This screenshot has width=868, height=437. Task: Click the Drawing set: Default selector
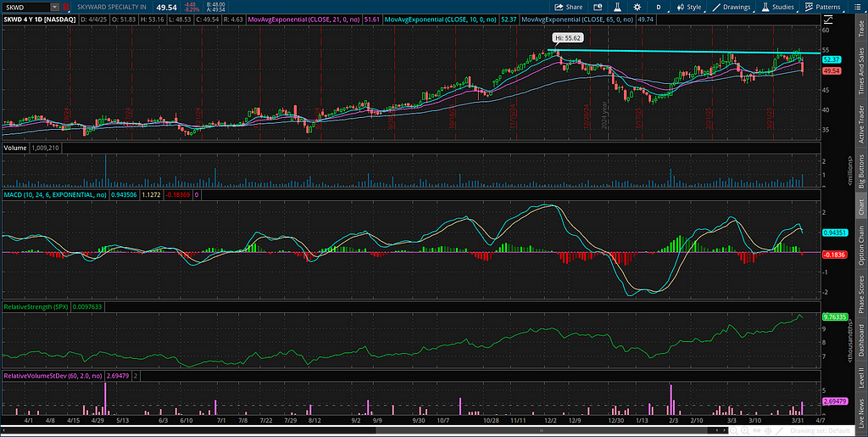point(821,430)
